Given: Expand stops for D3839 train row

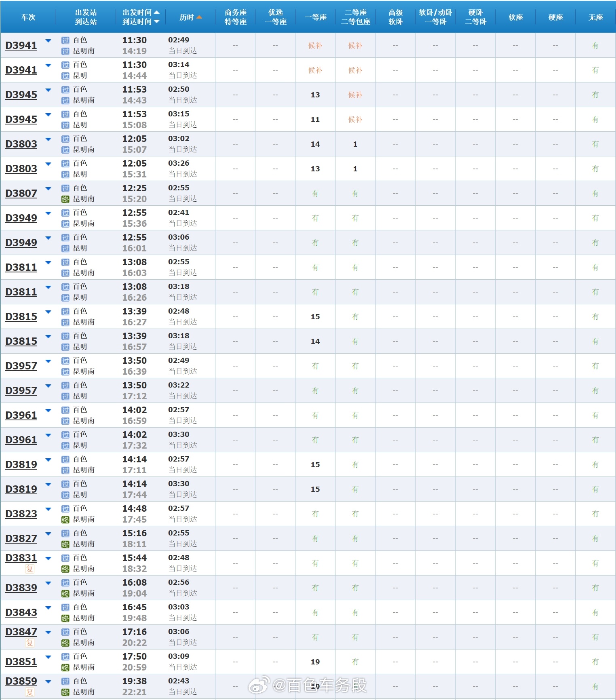Looking at the screenshot, I should (49, 583).
